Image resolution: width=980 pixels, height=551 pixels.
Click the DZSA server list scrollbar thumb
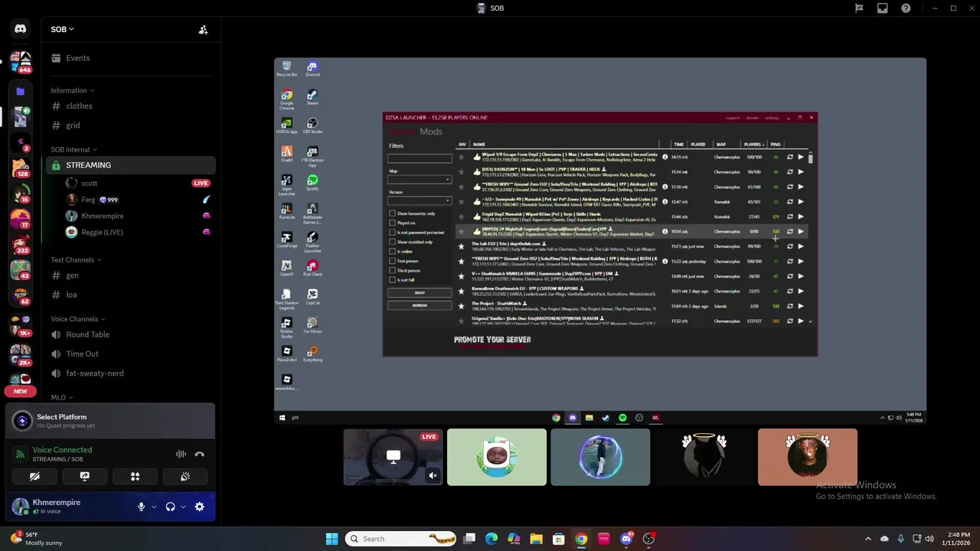coord(811,158)
